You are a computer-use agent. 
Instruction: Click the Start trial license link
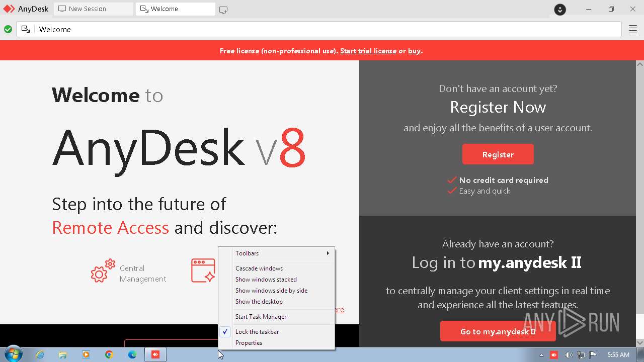pos(368,51)
